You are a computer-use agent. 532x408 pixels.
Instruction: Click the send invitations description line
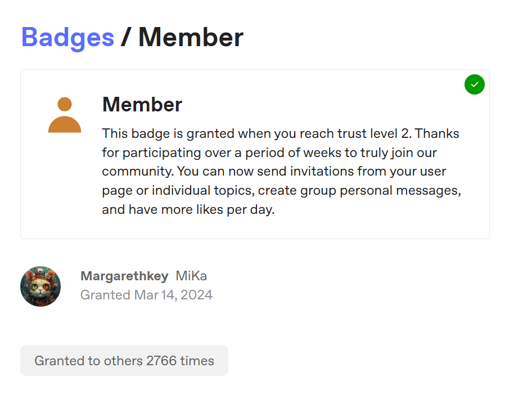click(x=274, y=172)
